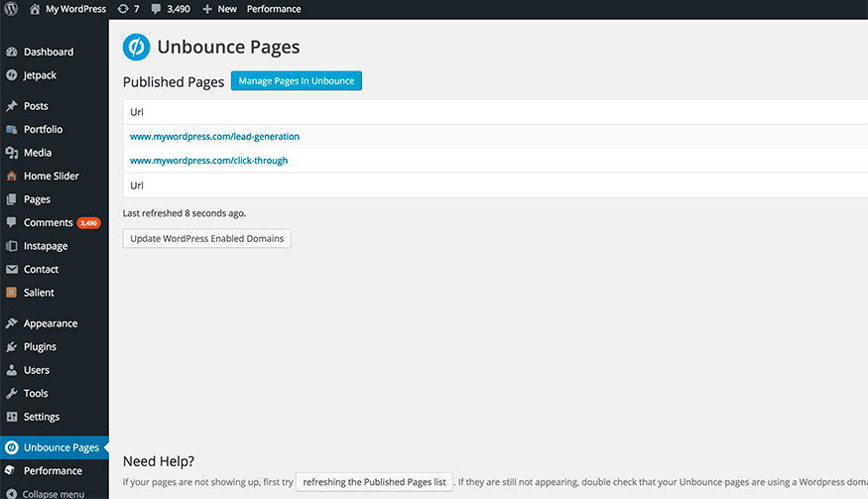Click the Appearance paintbrush icon

click(x=12, y=323)
